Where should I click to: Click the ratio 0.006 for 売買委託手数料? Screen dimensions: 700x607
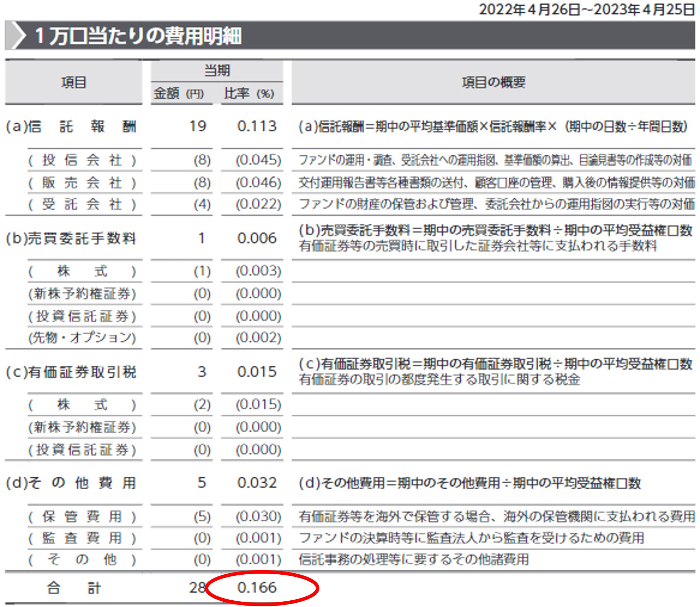[x=257, y=238]
